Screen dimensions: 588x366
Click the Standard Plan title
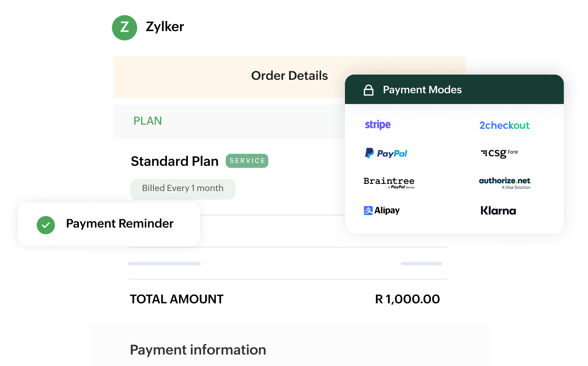174,161
